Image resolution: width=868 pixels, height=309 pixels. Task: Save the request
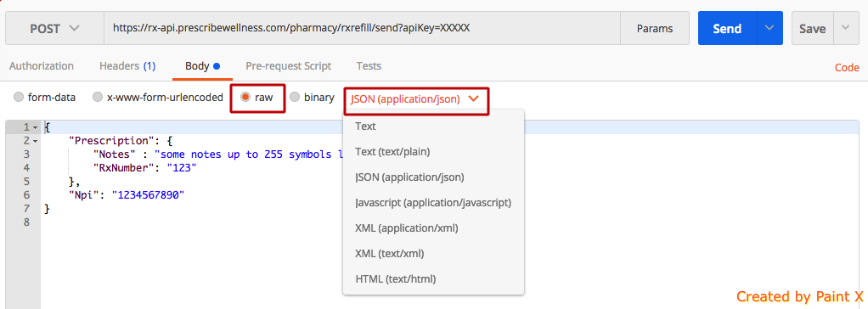click(x=812, y=28)
